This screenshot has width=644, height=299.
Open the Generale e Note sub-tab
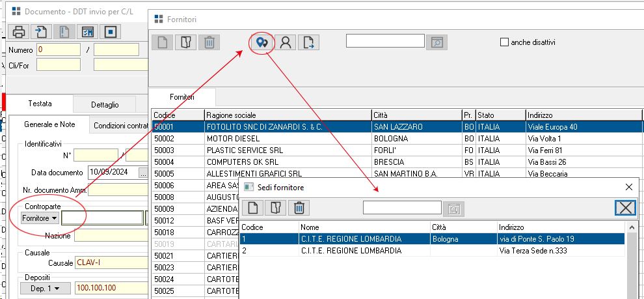pyautogui.click(x=49, y=124)
